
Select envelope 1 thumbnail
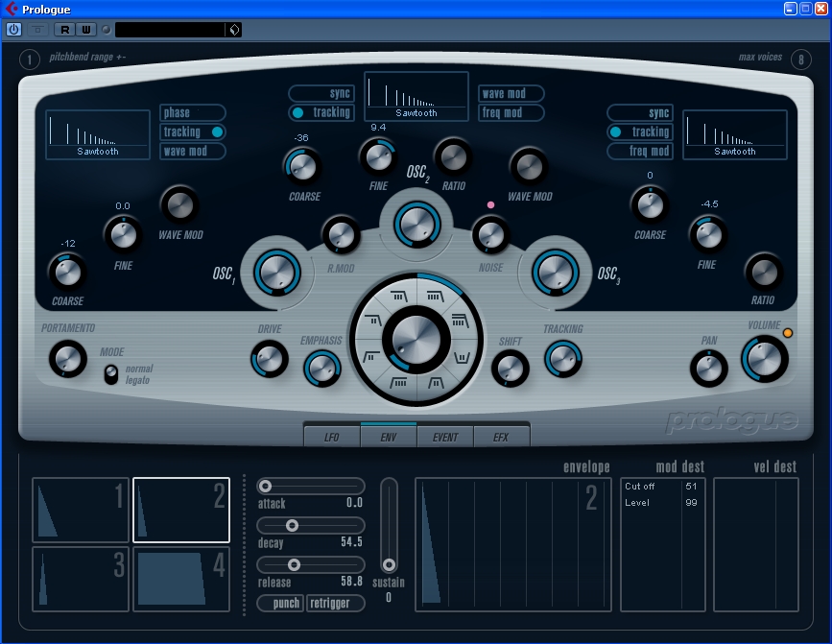pos(81,510)
